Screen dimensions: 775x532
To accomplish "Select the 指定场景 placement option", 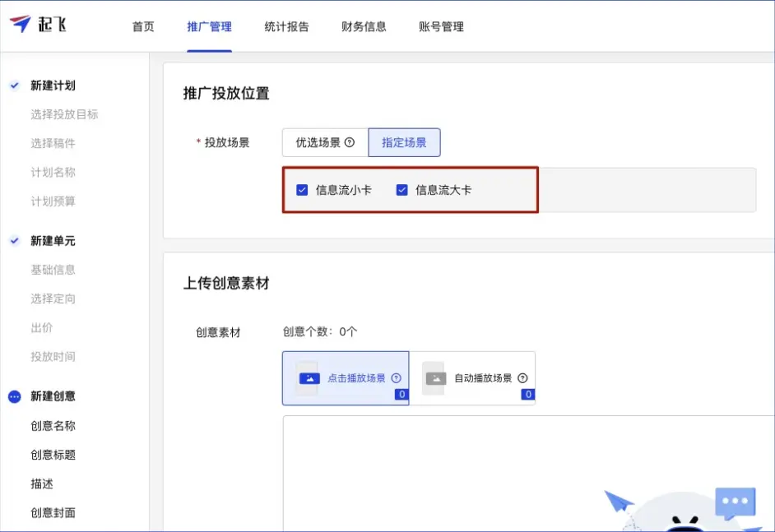I will [404, 142].
